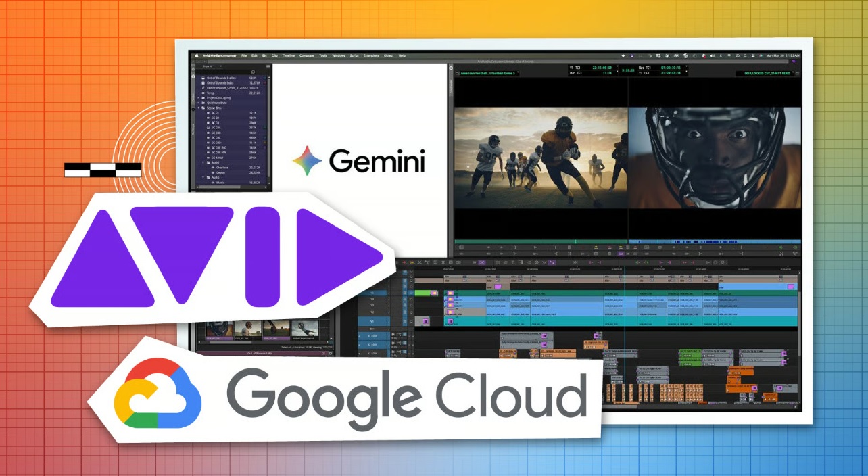Click the Gemini logo in the panel

click(x=360, y=162)
